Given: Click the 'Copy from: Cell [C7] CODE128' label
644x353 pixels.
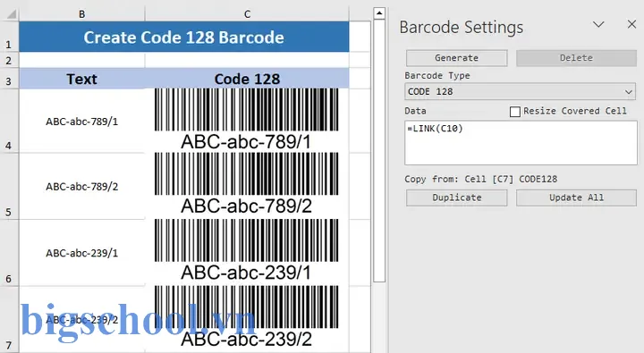Looking at the screenshot, I should coord(480,180).
